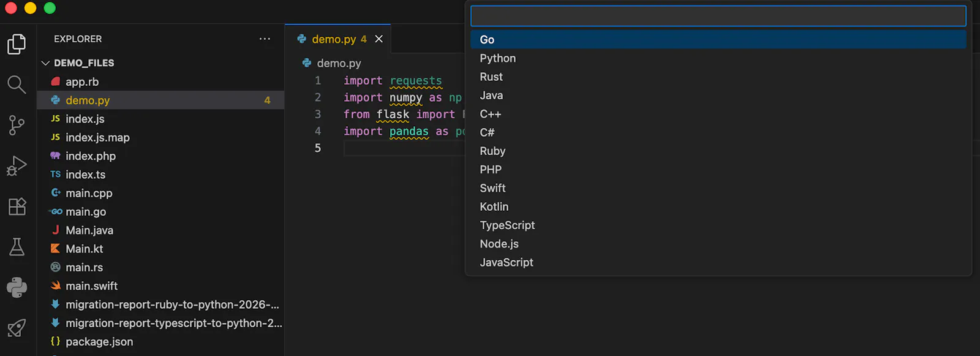
Task: Click the word numpy on line 2
Action: click(406, 97)
